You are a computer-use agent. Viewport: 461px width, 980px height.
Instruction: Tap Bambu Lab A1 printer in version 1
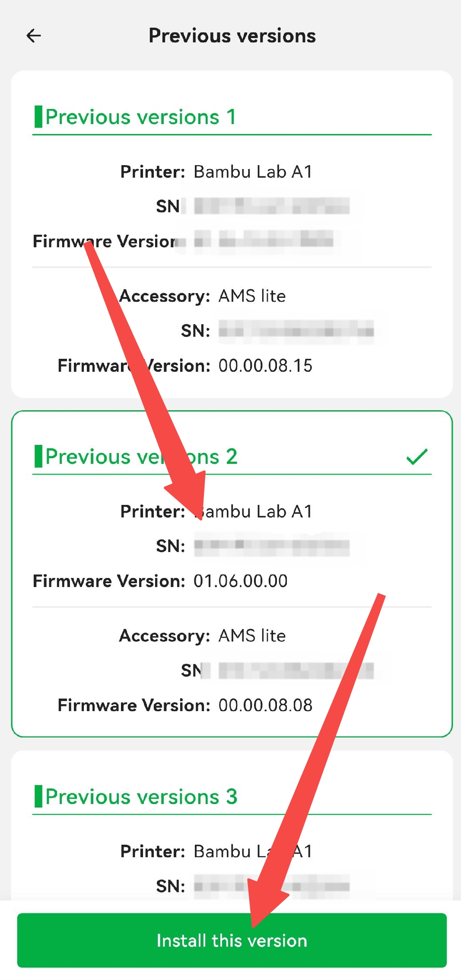[253, 172]
